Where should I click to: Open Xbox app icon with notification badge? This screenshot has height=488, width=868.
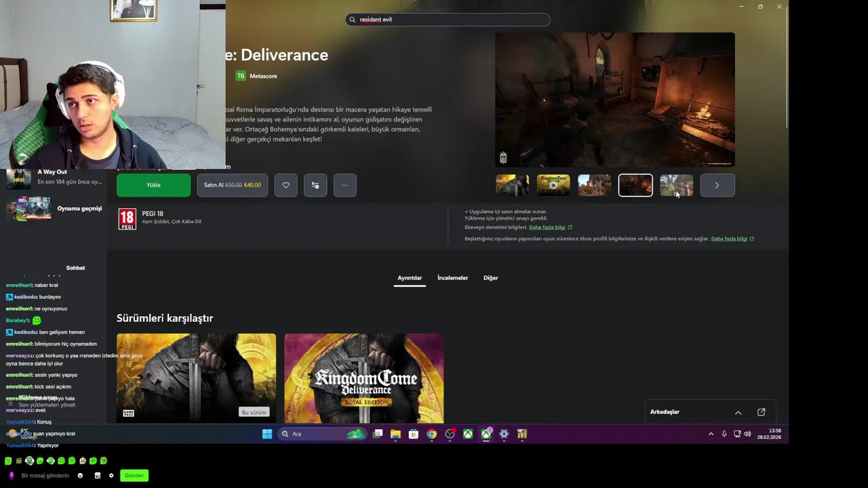pos(486,434)
